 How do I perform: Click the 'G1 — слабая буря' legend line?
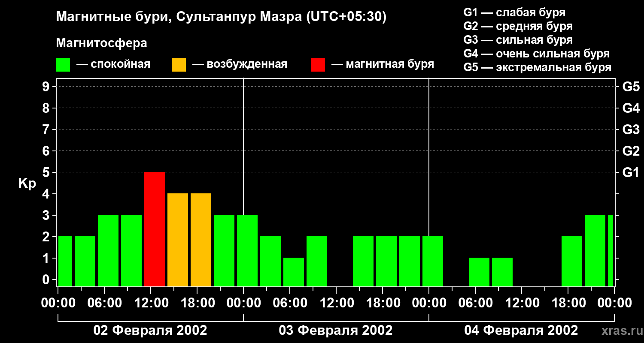point(514,12)
